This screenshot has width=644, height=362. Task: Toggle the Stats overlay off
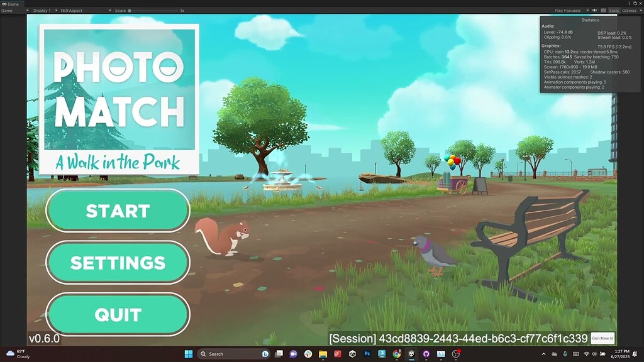pos(613,10)
